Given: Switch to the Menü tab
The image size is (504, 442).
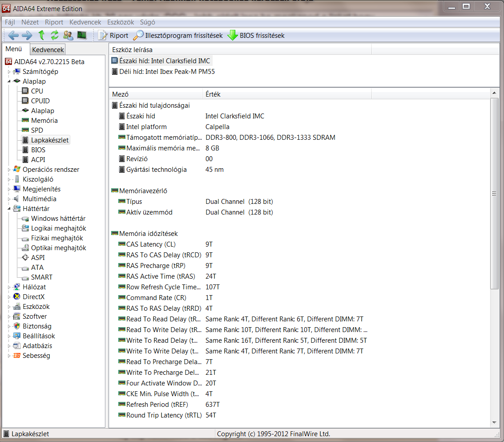Looking at the screenshot, I should pos(14,49).
